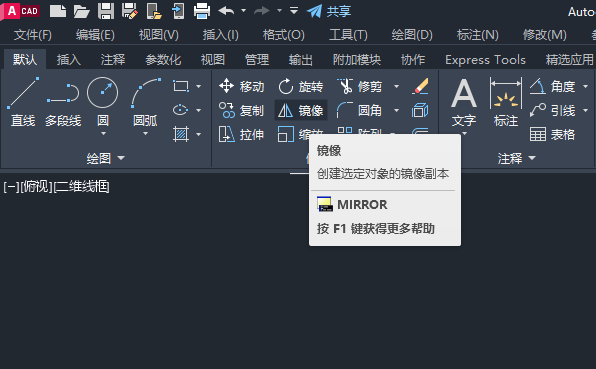The height and width of the screenshot is (369, 596).
Task: Click the AutoCAD application menu logo
Action: (x=21, y=11)
